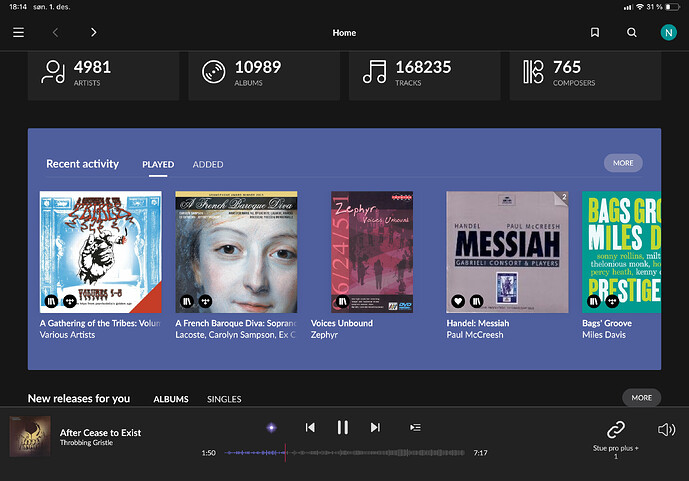689x481 pixels.
Task: Open title Handel: Messiah
Action: (478, 323)
